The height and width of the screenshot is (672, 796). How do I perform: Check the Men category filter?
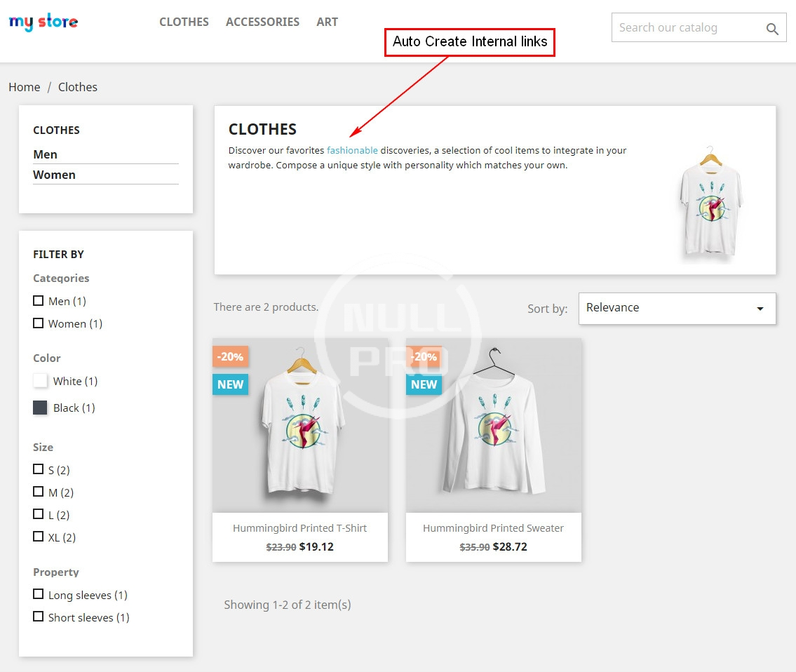39,301
